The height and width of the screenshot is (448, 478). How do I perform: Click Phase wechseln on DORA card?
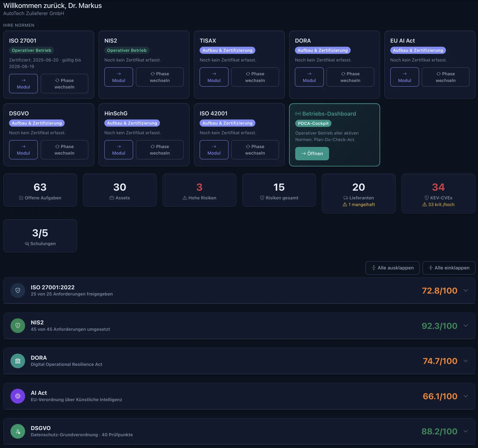350,77
